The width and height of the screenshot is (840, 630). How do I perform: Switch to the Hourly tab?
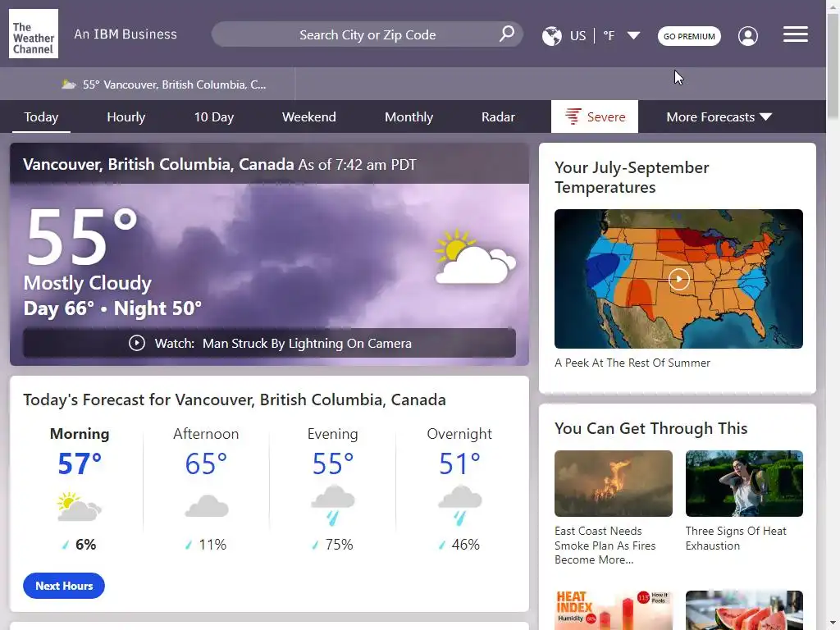pyautogui.click(x=126, y=116)
